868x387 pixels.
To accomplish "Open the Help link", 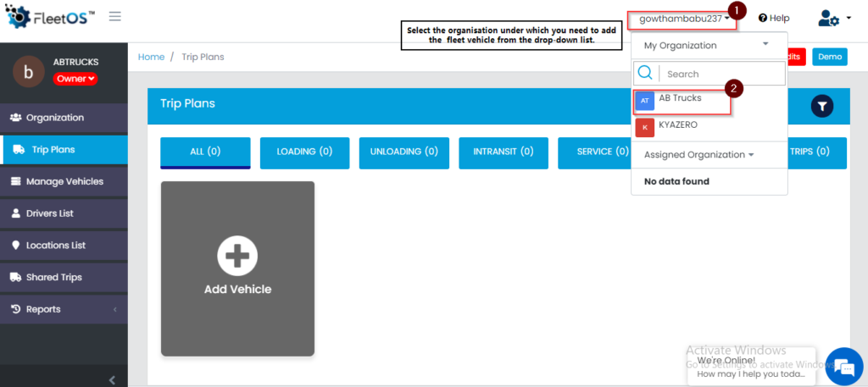I will 773,18.
